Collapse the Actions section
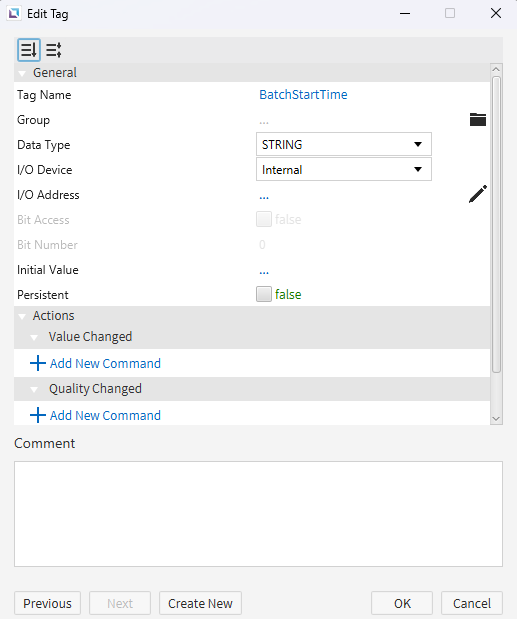Viewport: 517px width, 619px height. 22,316
